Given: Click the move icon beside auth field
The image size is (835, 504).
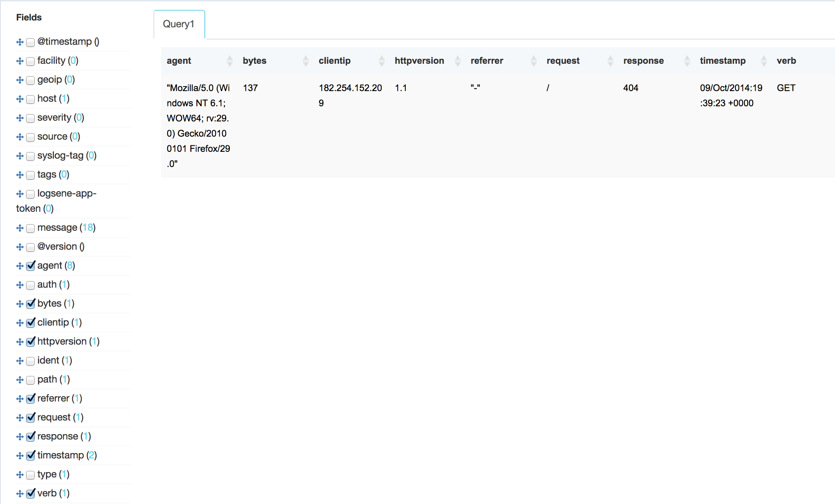Looking at the screenshot, I should (20, 285).
